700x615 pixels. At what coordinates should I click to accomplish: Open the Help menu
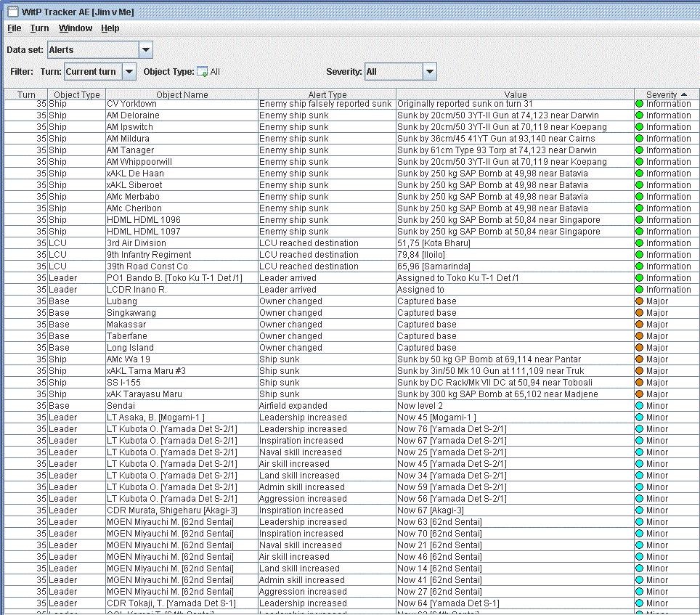110,28
